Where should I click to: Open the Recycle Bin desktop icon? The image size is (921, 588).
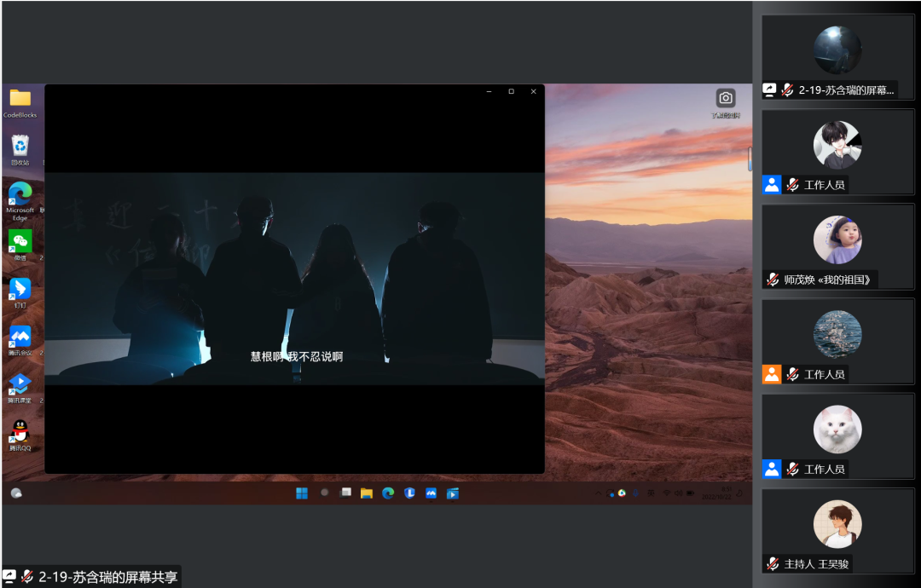(x=20, y=147)
